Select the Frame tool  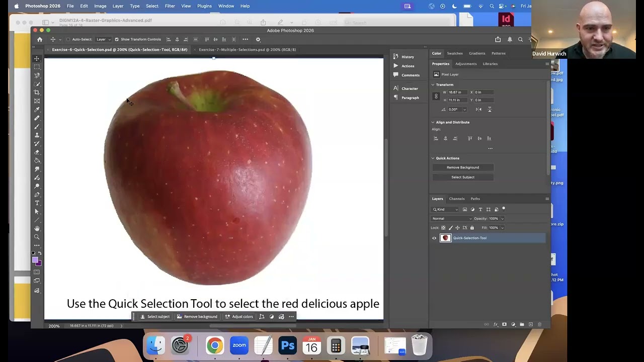[37, 101]
